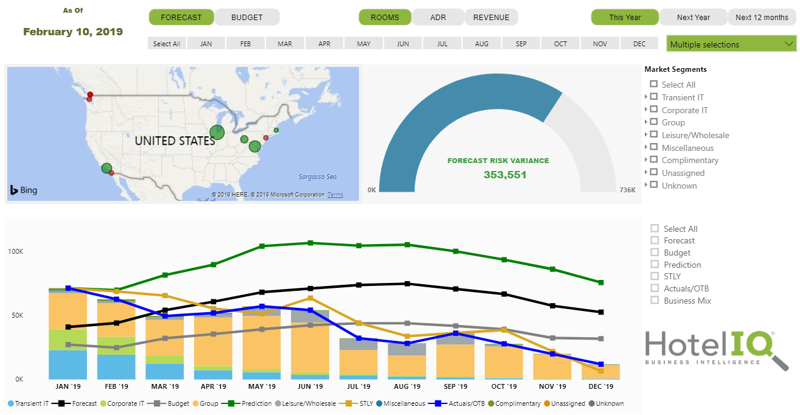Filter by JUL month
800x415 pixels.
click(x=442, y=44)
